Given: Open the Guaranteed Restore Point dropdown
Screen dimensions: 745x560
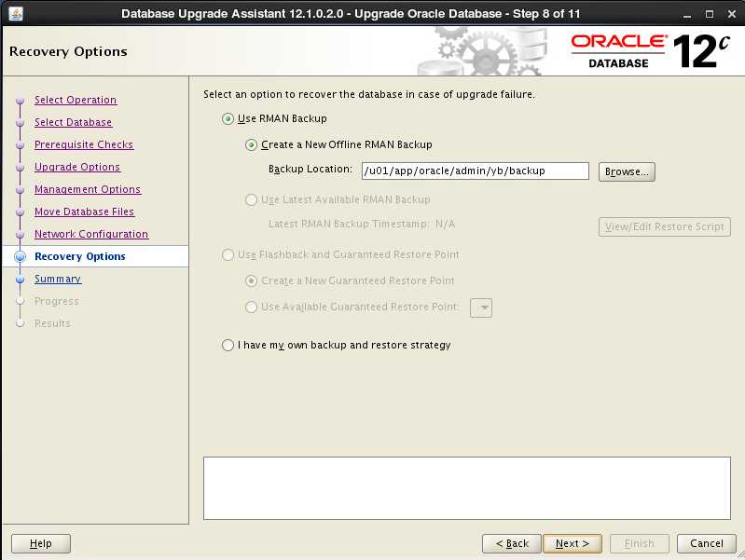Looking at the screenshot, I should [x=481, y=307].
